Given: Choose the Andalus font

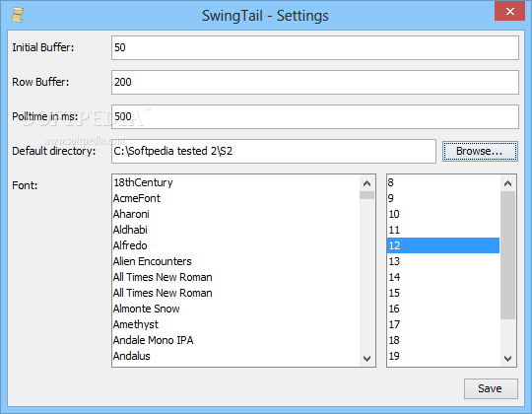Looking at the screenshot, I should (235, 356).
